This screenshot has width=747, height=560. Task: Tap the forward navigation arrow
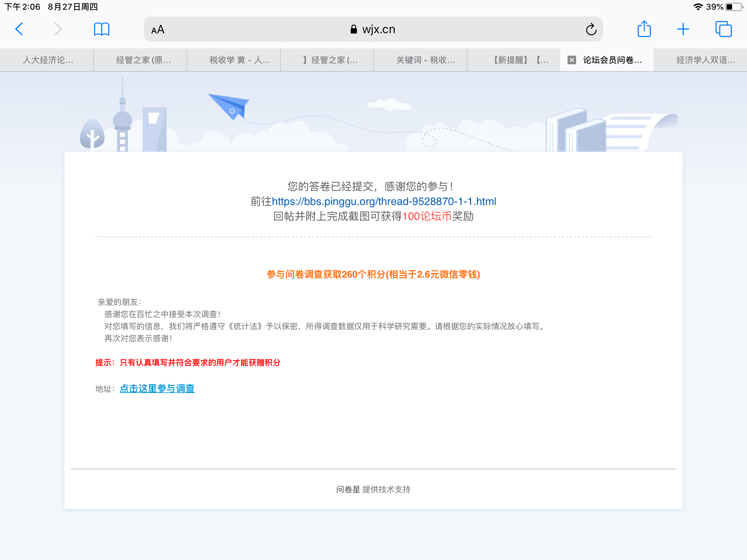click(58, 29)
